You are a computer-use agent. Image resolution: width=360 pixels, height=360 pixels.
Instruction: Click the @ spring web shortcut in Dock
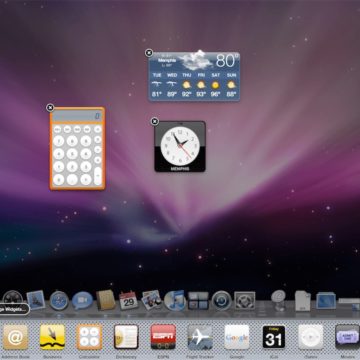279,300
